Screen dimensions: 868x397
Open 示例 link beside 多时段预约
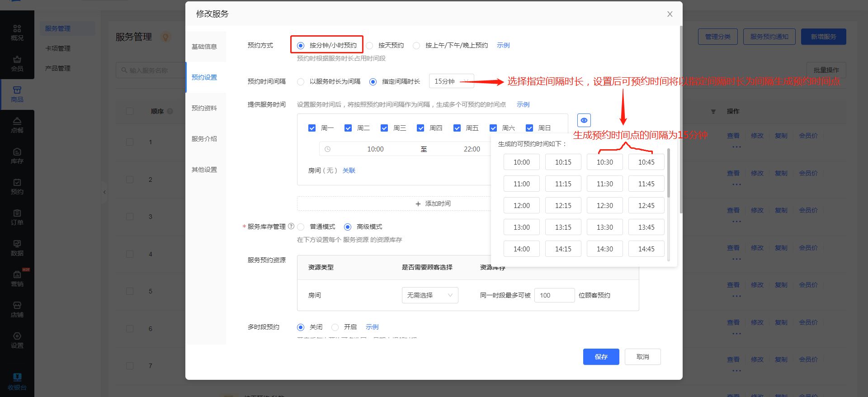click(x=372, y=327)
